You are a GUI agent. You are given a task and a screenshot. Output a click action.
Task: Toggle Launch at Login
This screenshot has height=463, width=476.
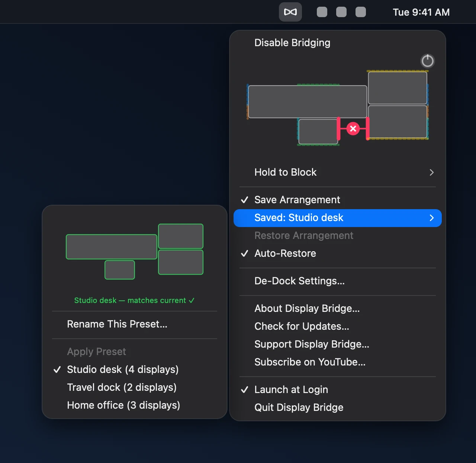338,390
